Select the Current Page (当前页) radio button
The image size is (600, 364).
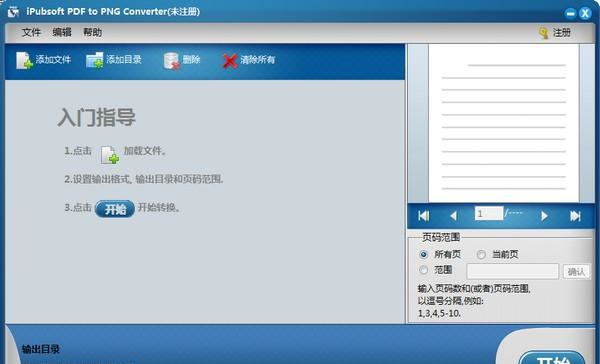click(481, 254)
